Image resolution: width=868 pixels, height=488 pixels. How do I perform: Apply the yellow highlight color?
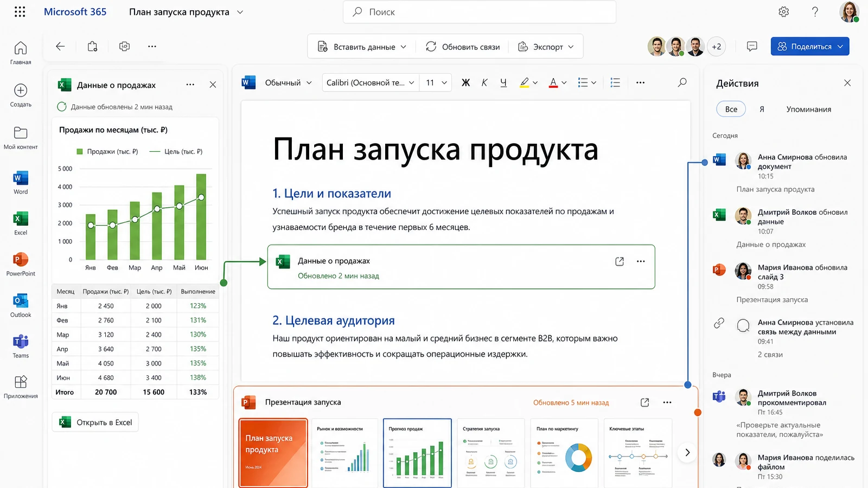click(524, 82)
